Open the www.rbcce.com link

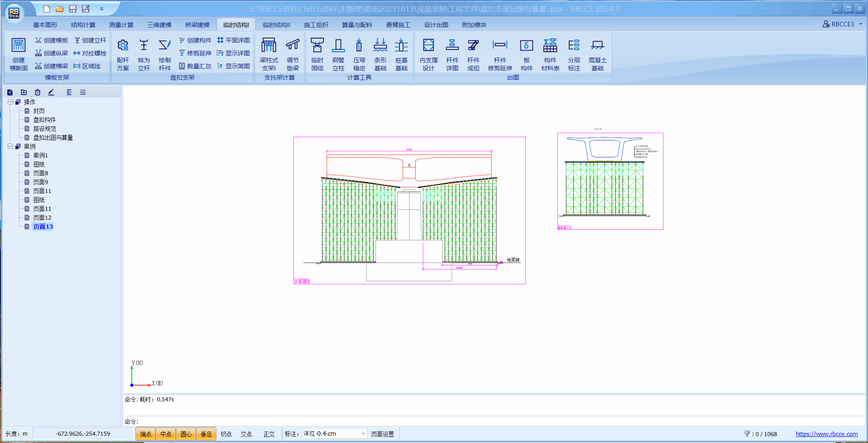(826, 434)
